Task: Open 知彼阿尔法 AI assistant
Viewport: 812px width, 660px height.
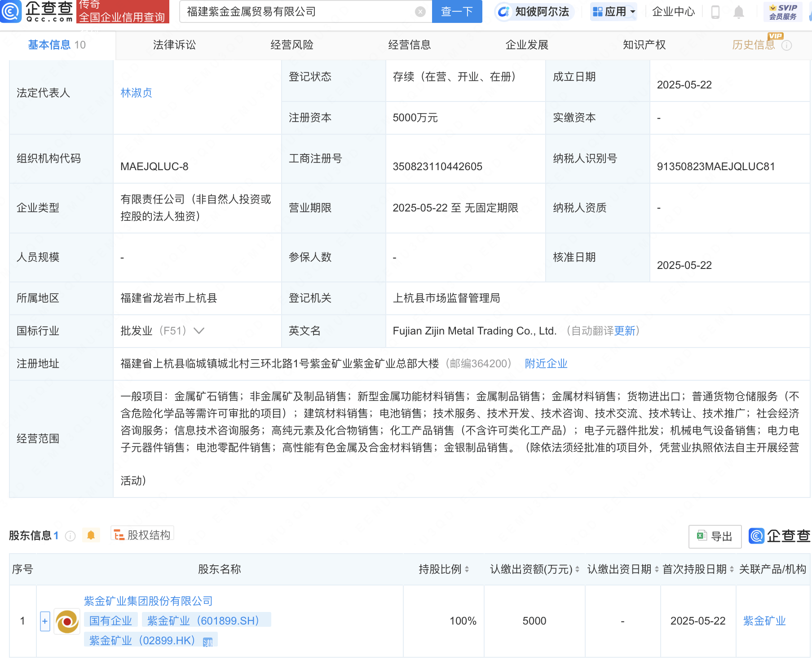Action: 534,12
